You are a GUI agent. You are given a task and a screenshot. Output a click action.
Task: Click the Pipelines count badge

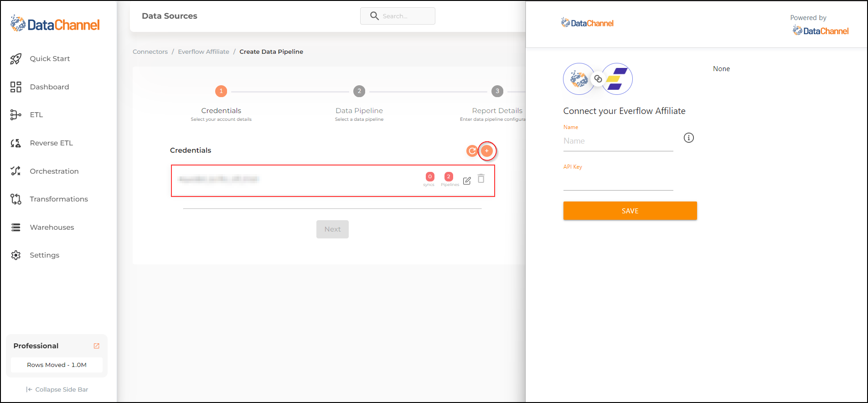coord(449,177)
